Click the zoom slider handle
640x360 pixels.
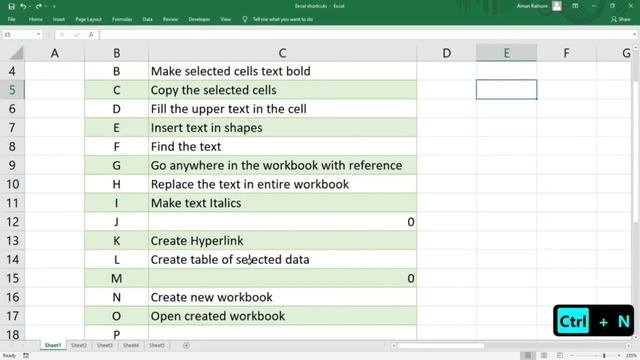pos(604,356)
